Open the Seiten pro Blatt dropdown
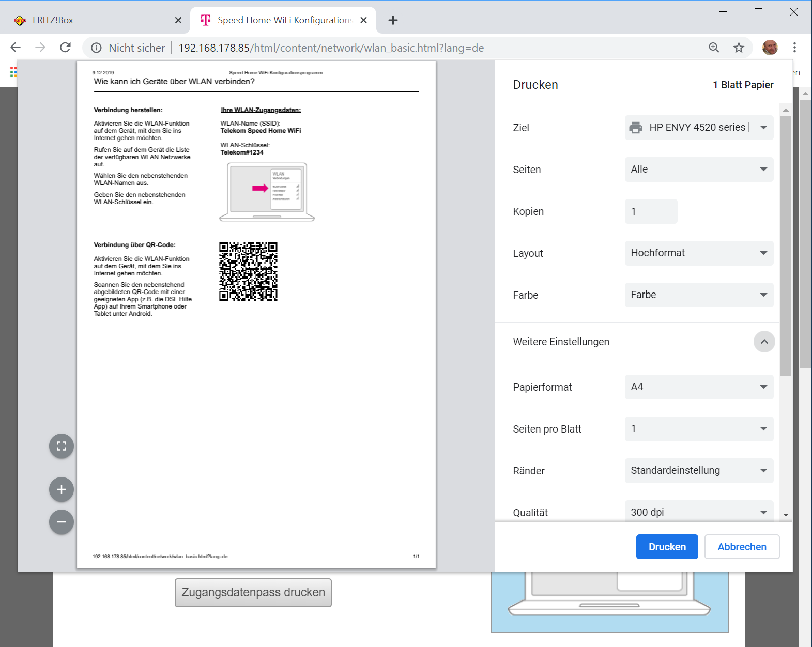The image size is (812, 647). click(x=699, y=429)
